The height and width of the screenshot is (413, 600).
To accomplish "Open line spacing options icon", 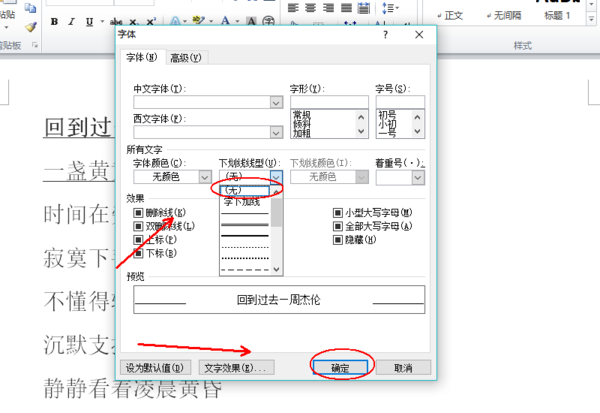I will coord(390,8).
